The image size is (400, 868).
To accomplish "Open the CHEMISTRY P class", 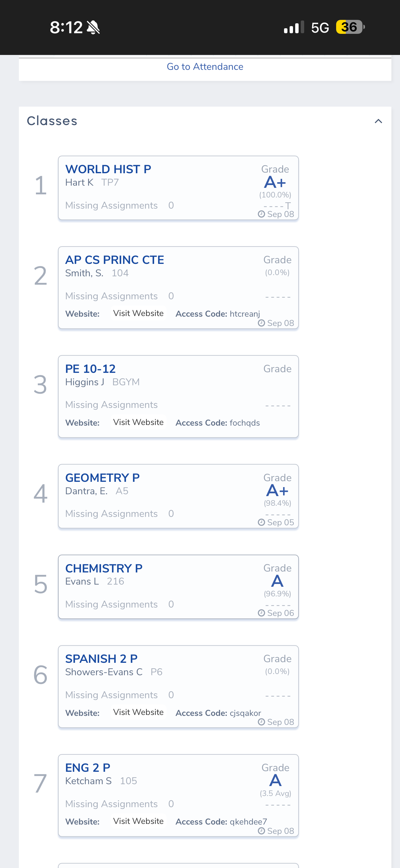I will [104, 568].
